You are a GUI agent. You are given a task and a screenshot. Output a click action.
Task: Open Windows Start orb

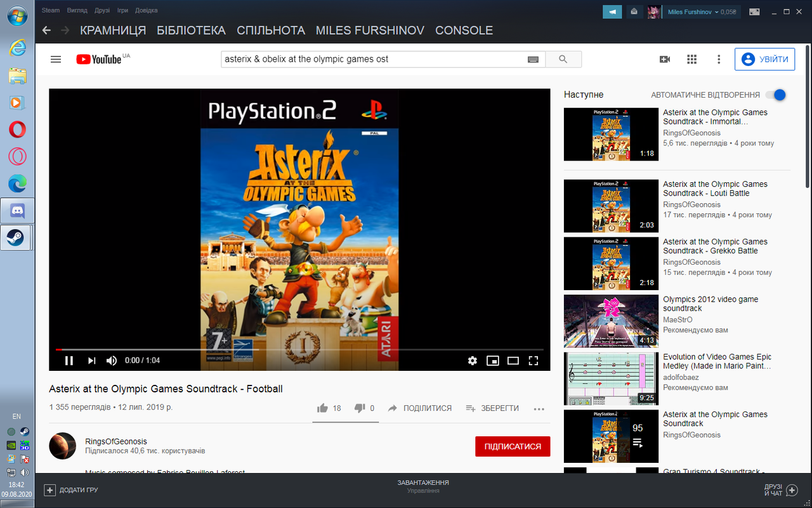pyautogui.click(x=17, y=16)
